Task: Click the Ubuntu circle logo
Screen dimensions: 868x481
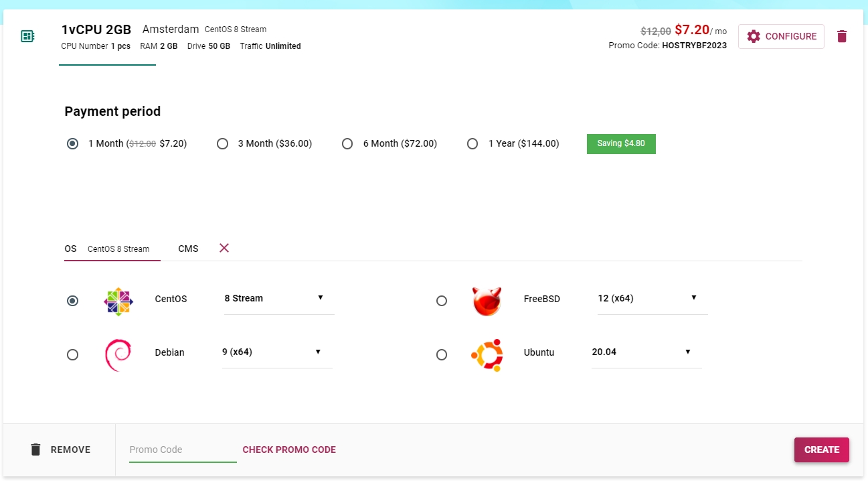Action: [487, 354]
